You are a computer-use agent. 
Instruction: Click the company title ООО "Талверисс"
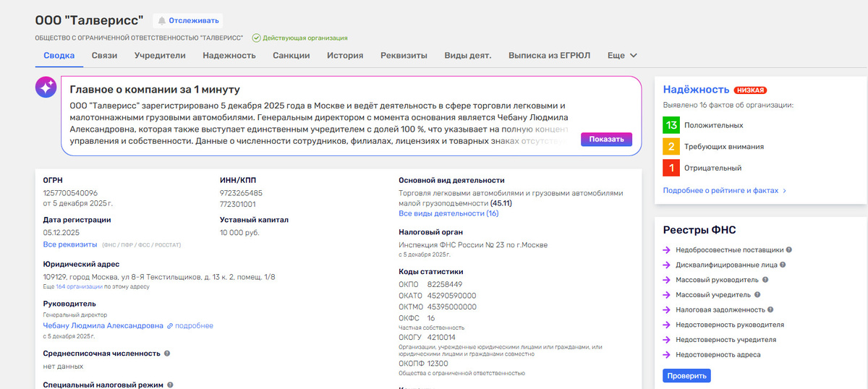89,20
